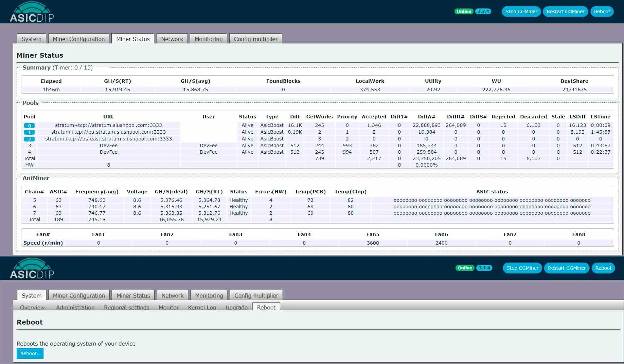Click the Fan5 speed value 3600

373,243
